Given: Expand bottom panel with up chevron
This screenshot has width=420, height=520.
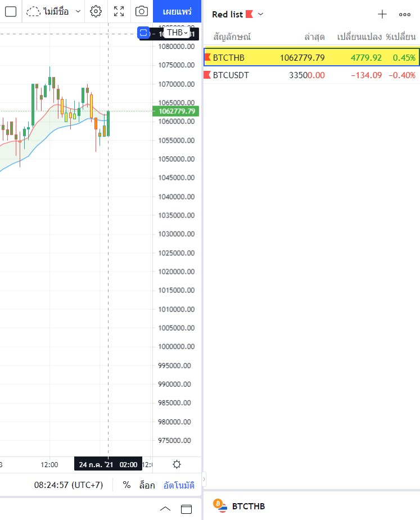Looking at the screenshot, I should (165, 509).
